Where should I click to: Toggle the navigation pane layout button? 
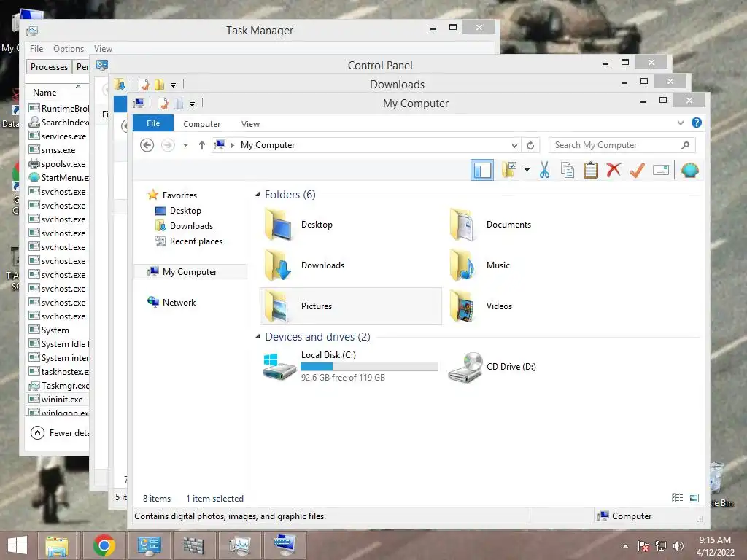tap(481, 170)
